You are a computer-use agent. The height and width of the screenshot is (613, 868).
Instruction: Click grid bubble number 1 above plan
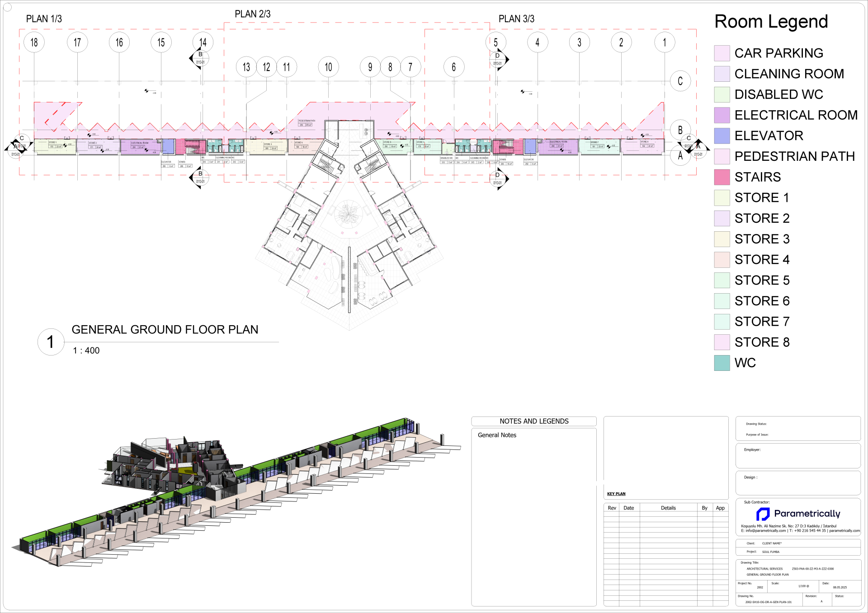point(665,42)
